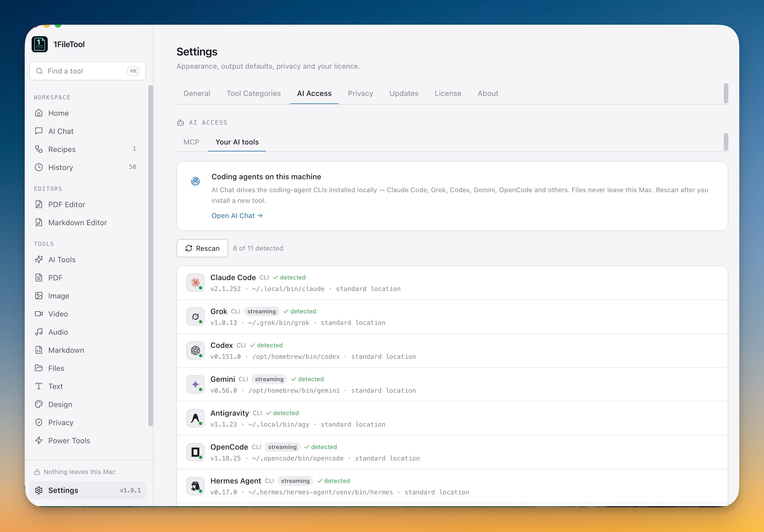Click the Settings gear in the sidebar
764x532 pixels.
click(39, 490)
